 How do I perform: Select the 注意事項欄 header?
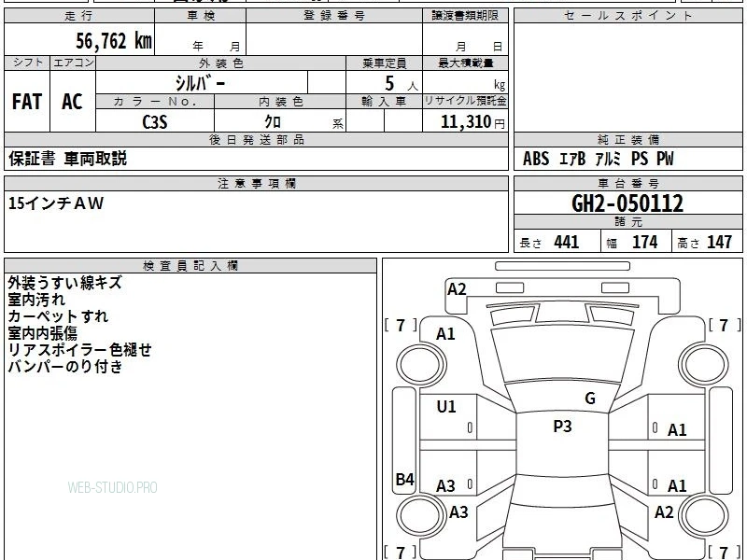tap(256, 183)
